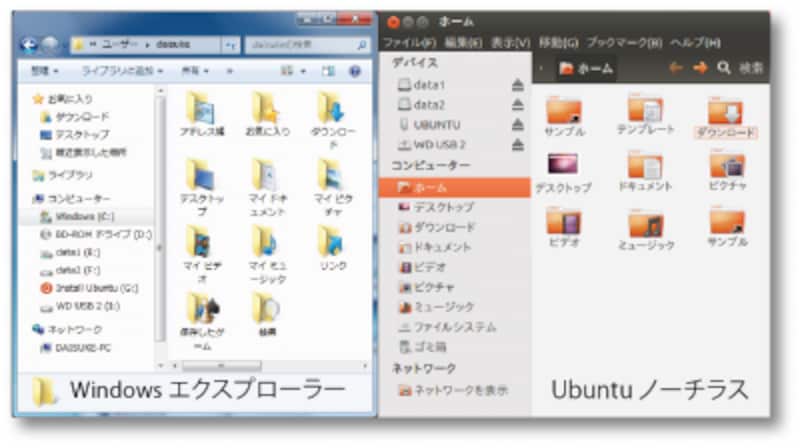
Task: Open the 整理 dropdown in Explorer toolbar
Action: pyautogui.click(x=45, y=71)
